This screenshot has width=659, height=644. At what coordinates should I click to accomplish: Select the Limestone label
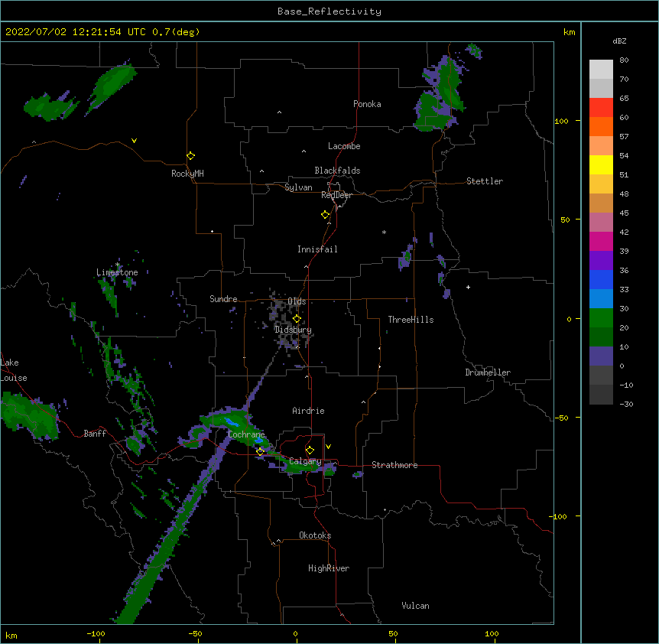(117, 272)
